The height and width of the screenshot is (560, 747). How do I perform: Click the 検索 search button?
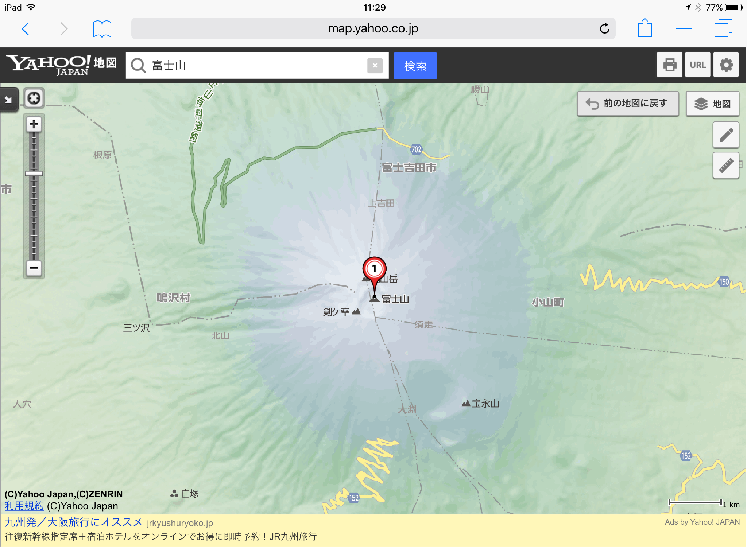pos(415,65)
